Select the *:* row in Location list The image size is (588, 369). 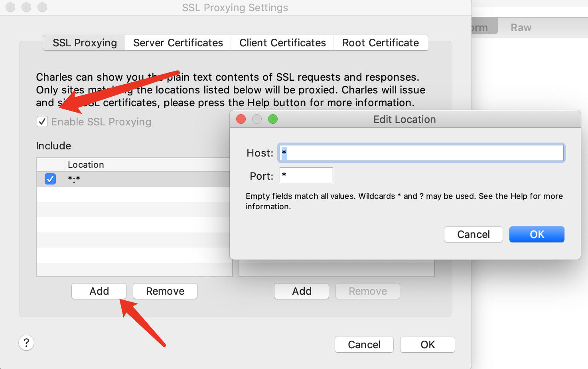[133, 179]
